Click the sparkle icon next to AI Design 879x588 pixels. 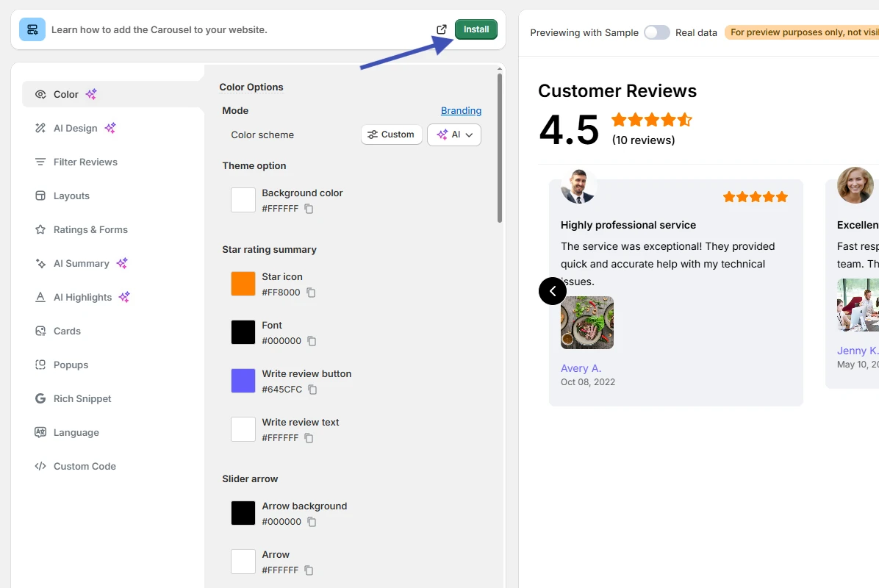point(110,128)
